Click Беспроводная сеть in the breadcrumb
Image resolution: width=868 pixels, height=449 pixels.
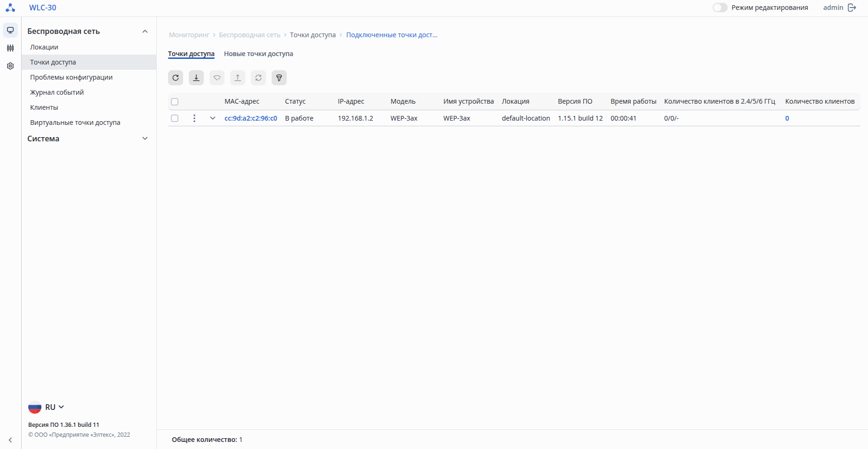click(x=249, y=35)
